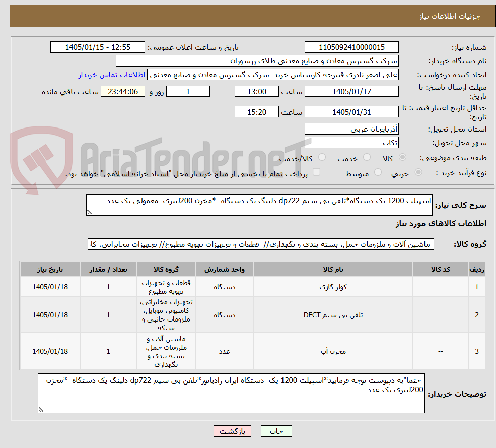Toggle the Islamic treasury payment checkbox

[316, 172]
